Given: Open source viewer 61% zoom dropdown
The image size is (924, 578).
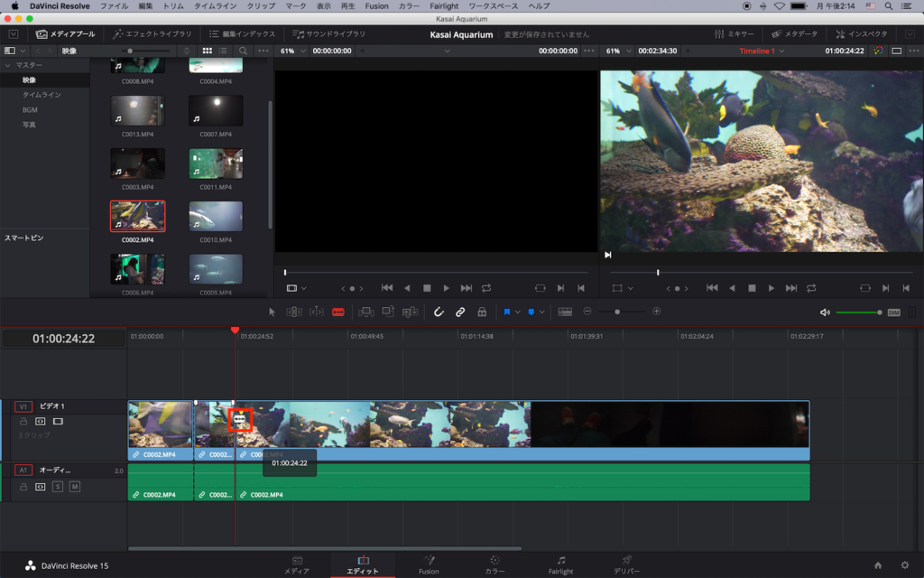Looking at the screenshot, I should pyautogui.click(x=291, y=51).
